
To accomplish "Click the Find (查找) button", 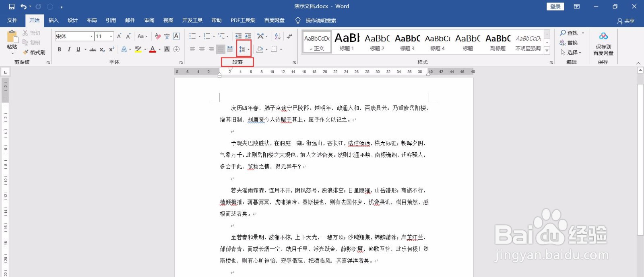I will point(569,33).
